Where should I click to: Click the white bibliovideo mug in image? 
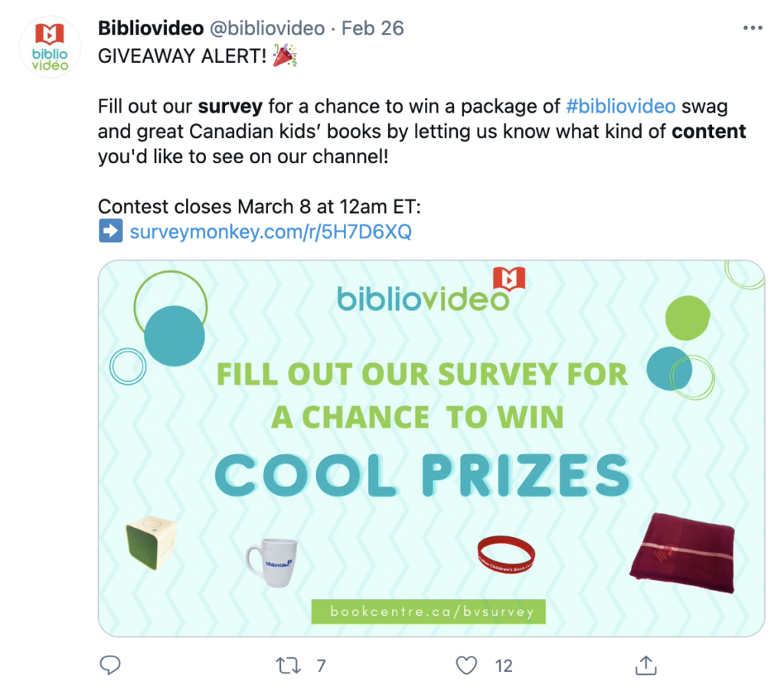[x=272, y=562]
